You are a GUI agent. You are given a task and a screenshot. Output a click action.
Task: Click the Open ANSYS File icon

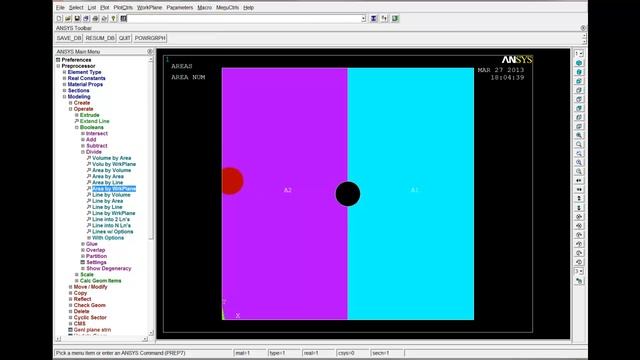[68, 18]
